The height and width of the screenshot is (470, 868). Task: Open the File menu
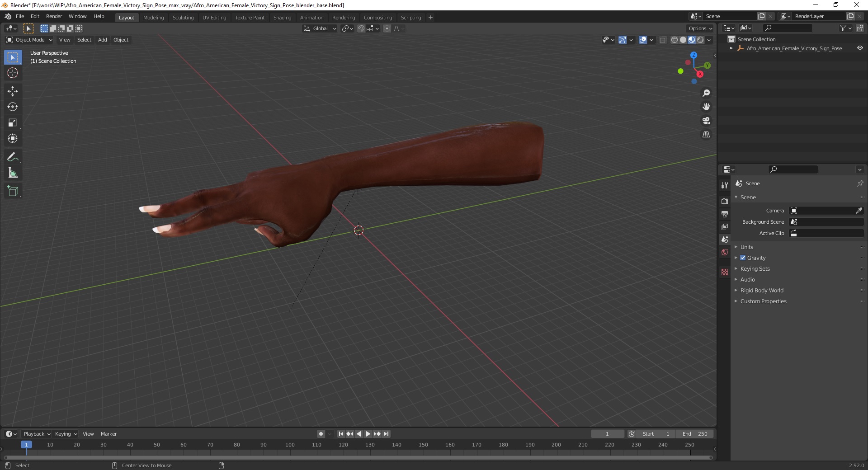[x=20, y=16]
